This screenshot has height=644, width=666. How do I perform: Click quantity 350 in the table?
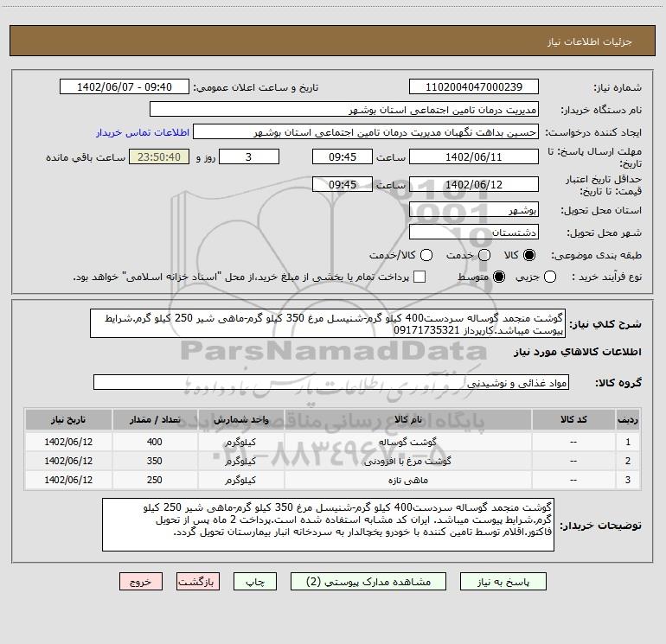point(155,461)
